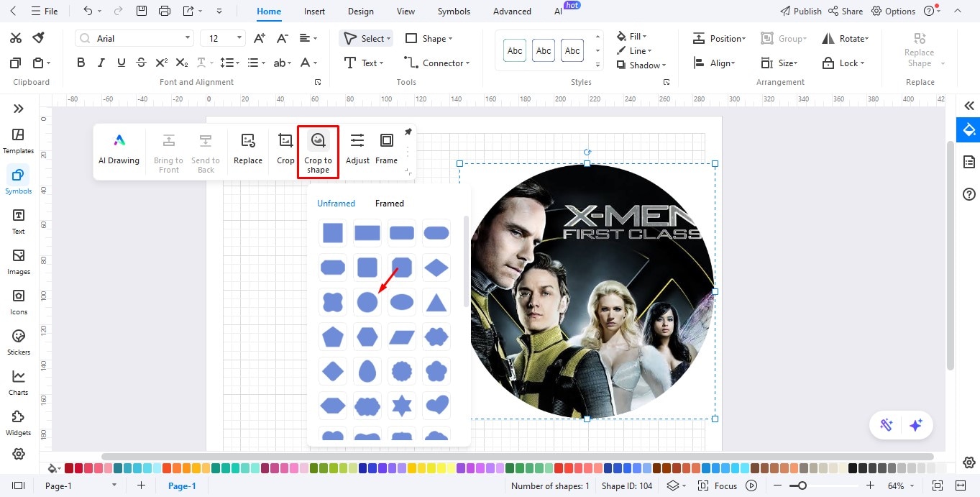The height and width of the screenshot is (497, 980).
Task: Toggle Superscript formatting
Action: pos(162,63)
